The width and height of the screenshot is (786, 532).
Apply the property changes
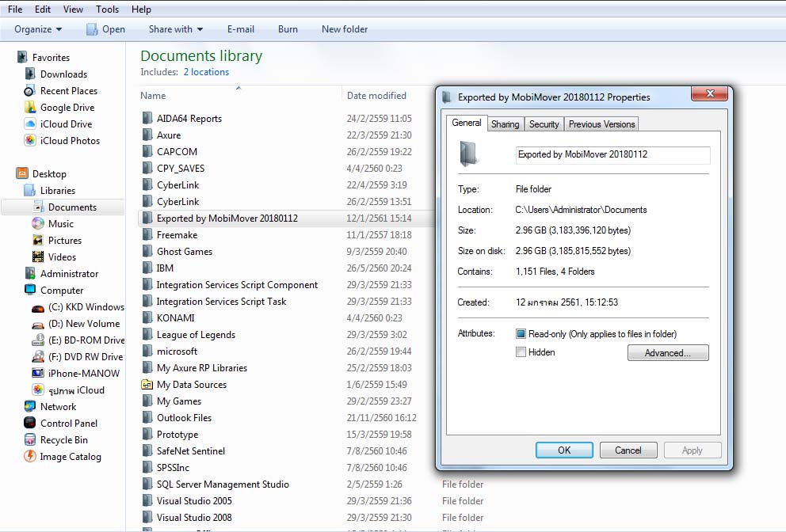693,450
